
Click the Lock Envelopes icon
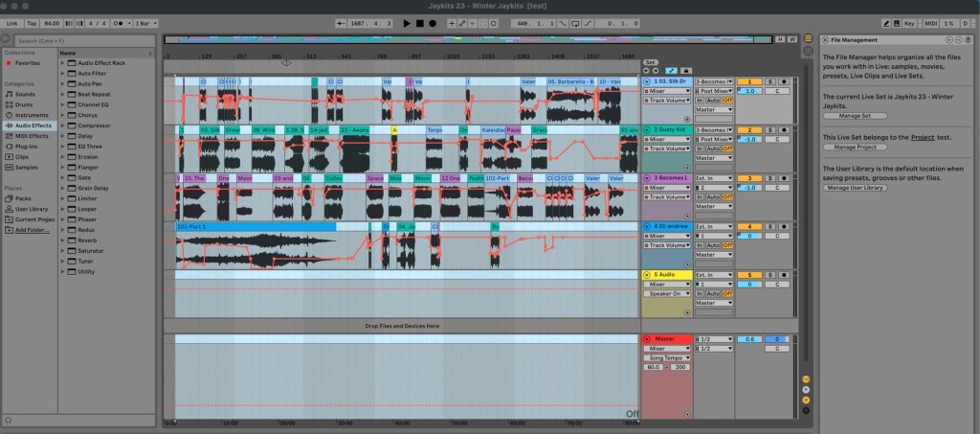[x=686, y=71]
